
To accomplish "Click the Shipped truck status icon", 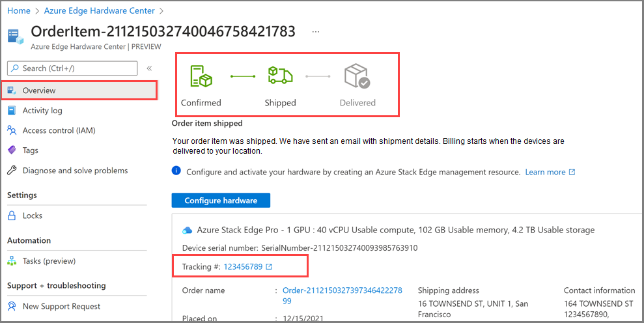I will click(280, 76).
